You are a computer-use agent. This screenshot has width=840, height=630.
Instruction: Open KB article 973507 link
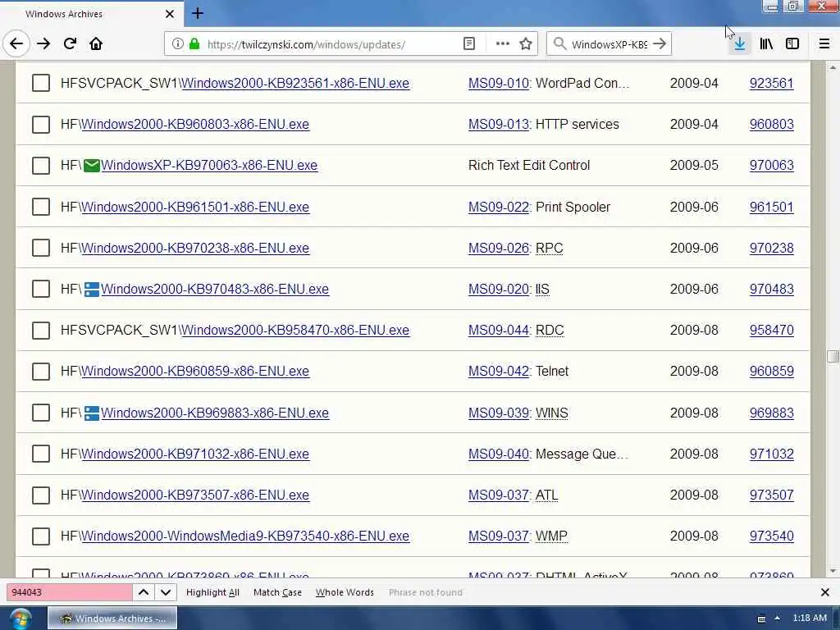pos(771,495)
